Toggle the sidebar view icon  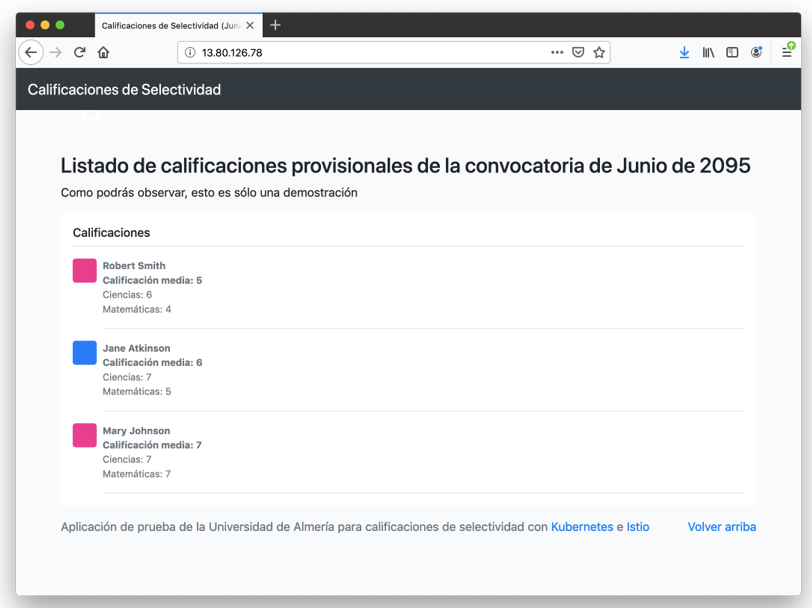click(732, 52)
